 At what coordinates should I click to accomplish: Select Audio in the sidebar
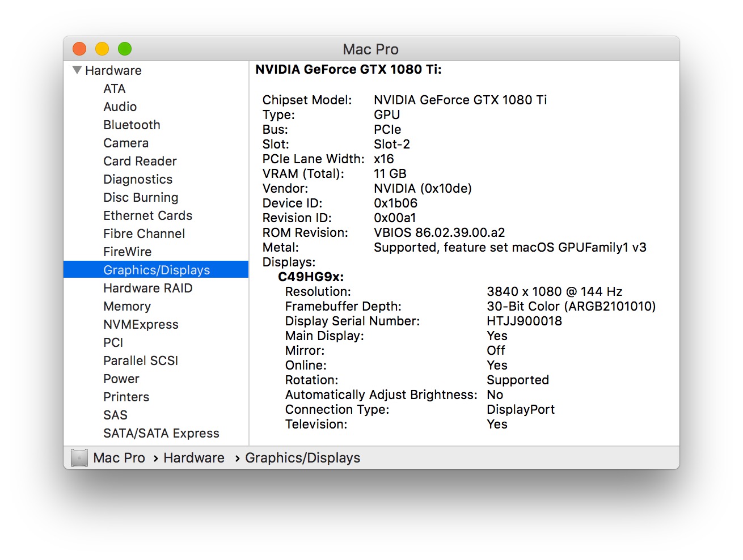[120, 107]
